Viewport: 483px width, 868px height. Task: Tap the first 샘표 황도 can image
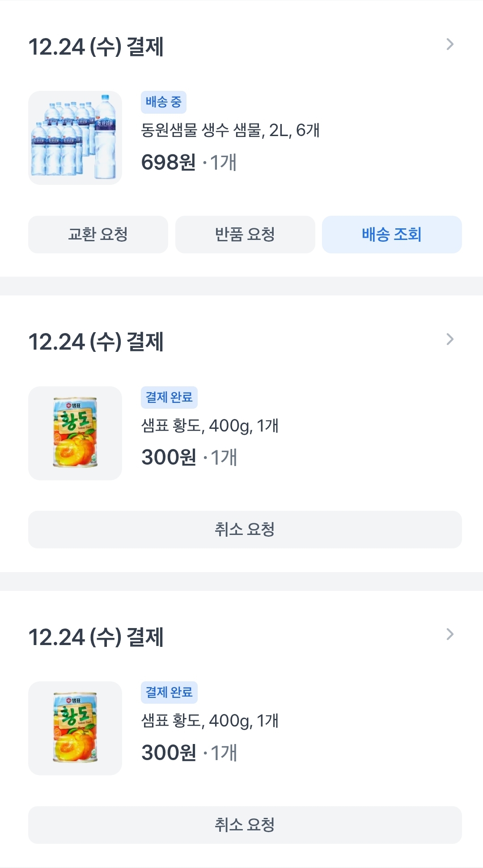[x=75, y=433]
